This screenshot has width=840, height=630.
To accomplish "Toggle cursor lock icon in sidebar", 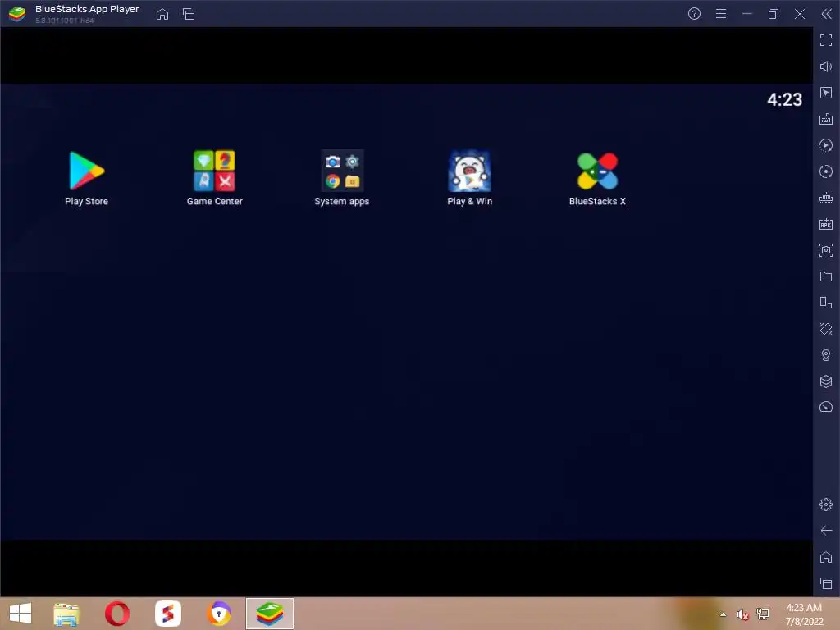I will click(x=826, y=93).
